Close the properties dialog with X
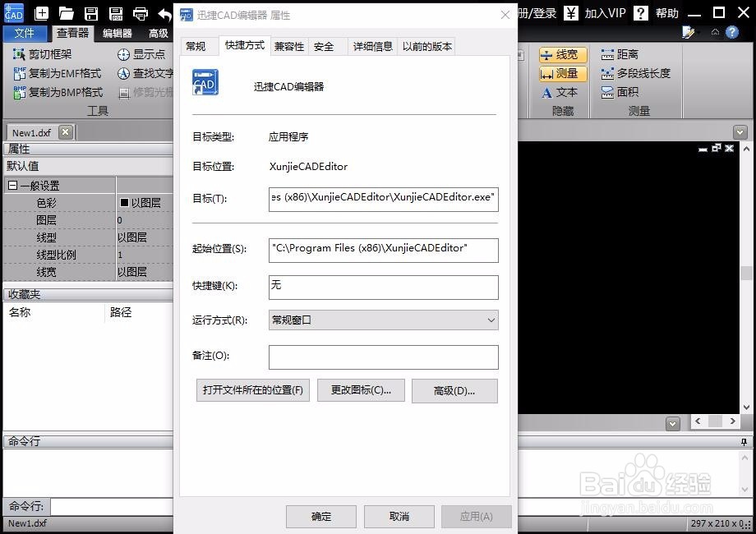Viewport: 756px width, 534px height. coord(505,15)
